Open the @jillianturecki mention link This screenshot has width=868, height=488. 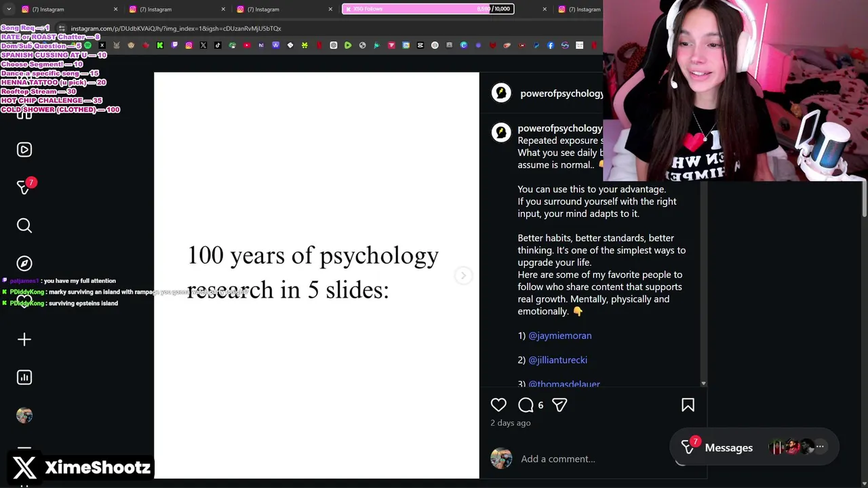click(558, 360)
